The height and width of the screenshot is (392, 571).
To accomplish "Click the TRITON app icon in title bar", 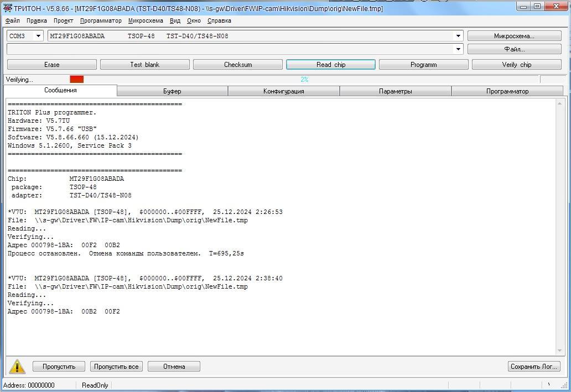I will click(7, 8).
